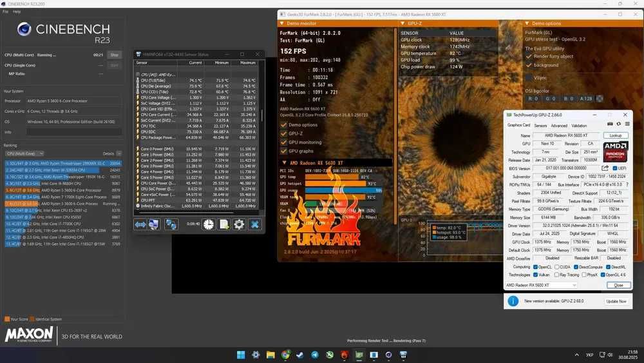Switch to GPU-Z Graphics Card tab
The height and width of the screenshot is (363, 644).
point(518,125)
